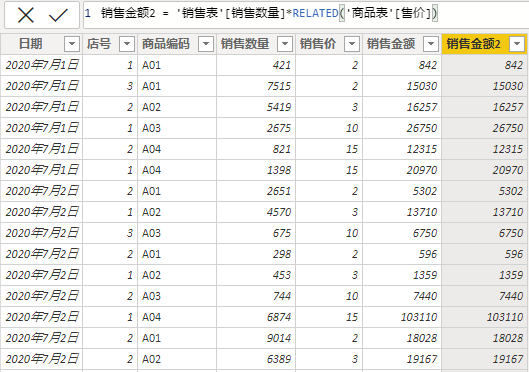Click sales quantity cell 675

pos(256,233)
